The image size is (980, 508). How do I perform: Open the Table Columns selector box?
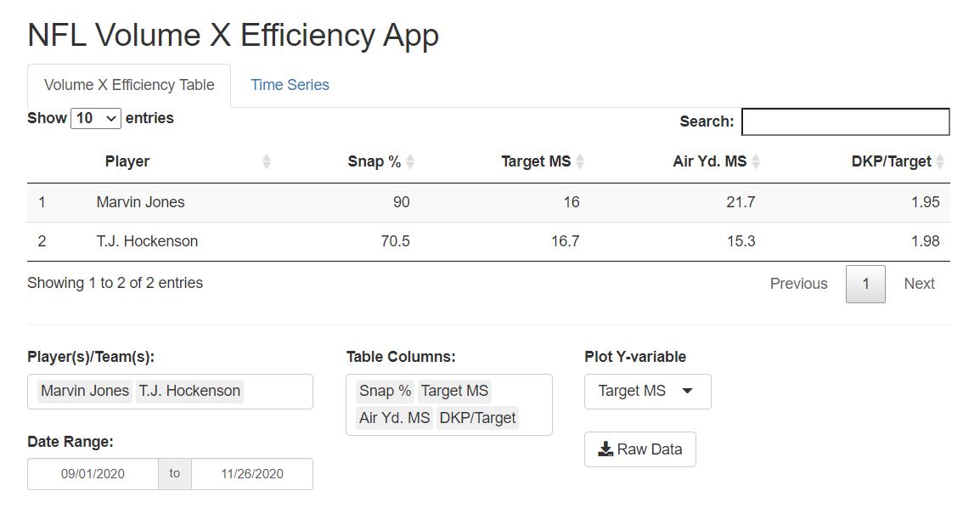448,404
